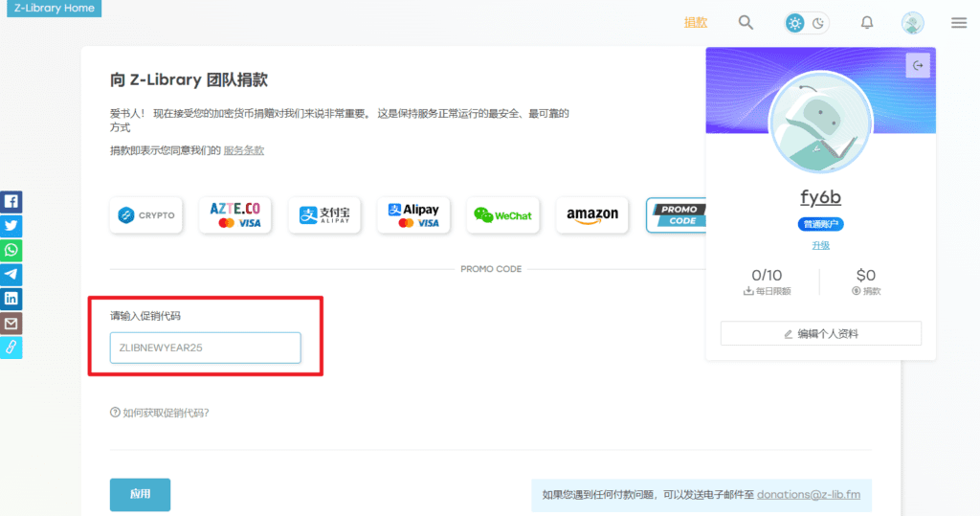Viewport: 980px width, 516px height.
Task: Click the 应用 apply button
Action: pyautogui.click(x=140, y=495)
